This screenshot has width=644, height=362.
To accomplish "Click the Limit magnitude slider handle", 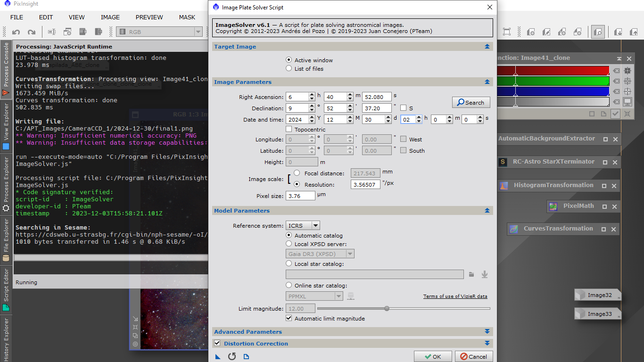I will (387, 308).
